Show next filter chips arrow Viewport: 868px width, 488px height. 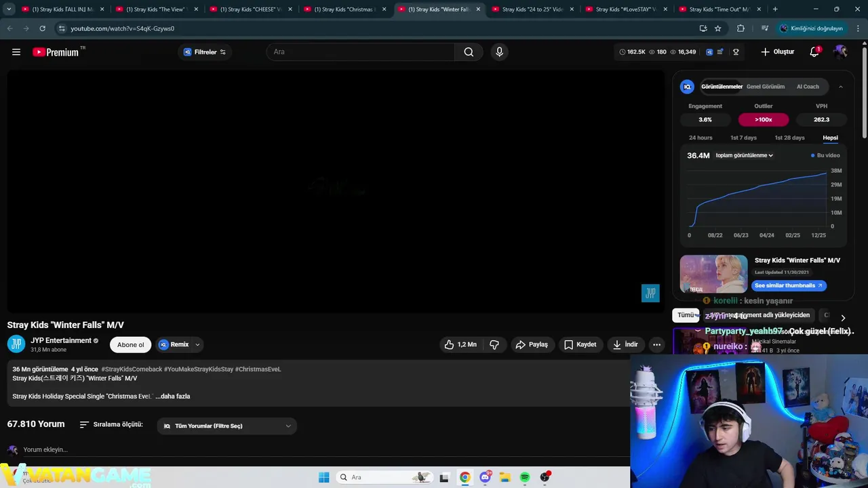[x=843, y=317]
